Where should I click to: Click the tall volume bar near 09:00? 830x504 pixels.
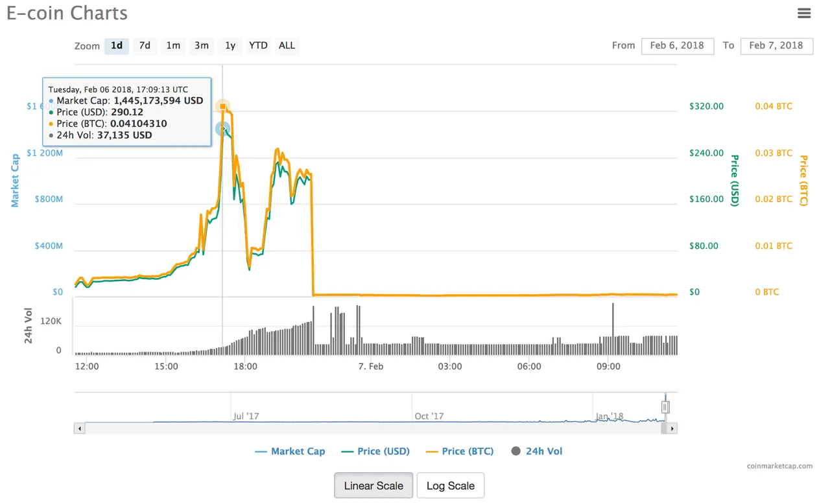pos(612,328)
